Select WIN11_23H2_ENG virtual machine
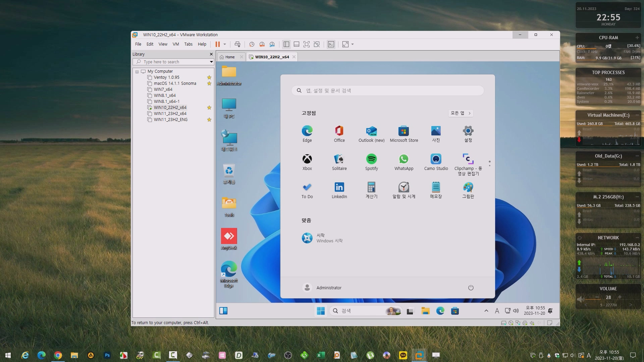The height and width of the screenshot is (362, 644). 170,120
